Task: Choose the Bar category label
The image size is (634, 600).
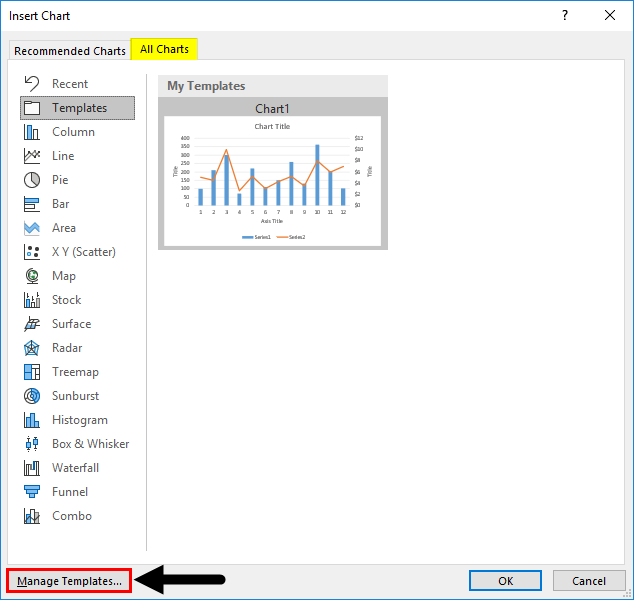Action: [61, 204]
